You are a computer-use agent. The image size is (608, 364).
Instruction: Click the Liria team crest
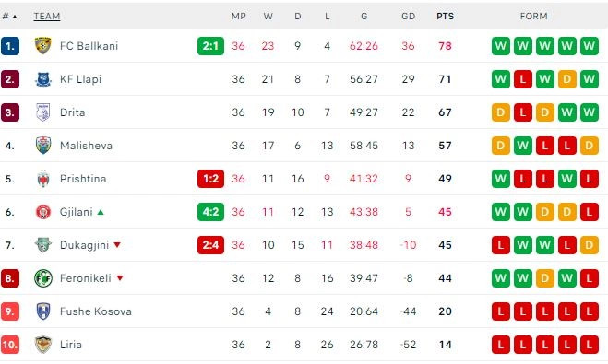click(x=43, y=345)
